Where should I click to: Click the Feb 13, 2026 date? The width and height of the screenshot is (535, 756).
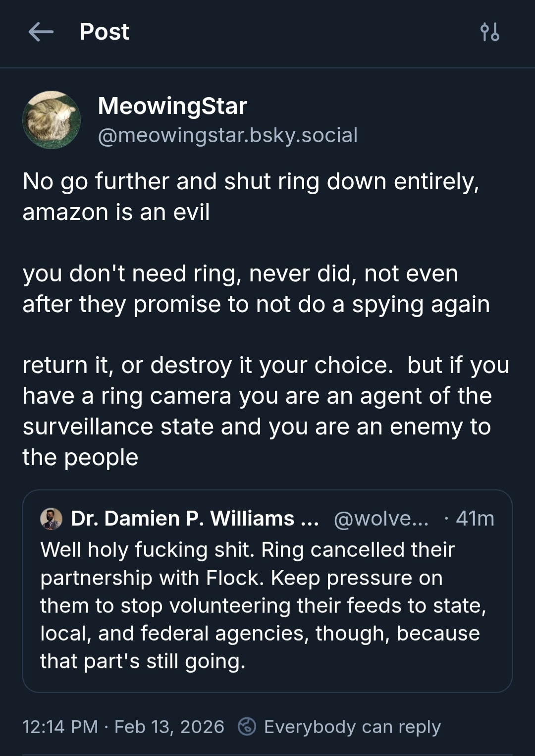tap(169, 727)
